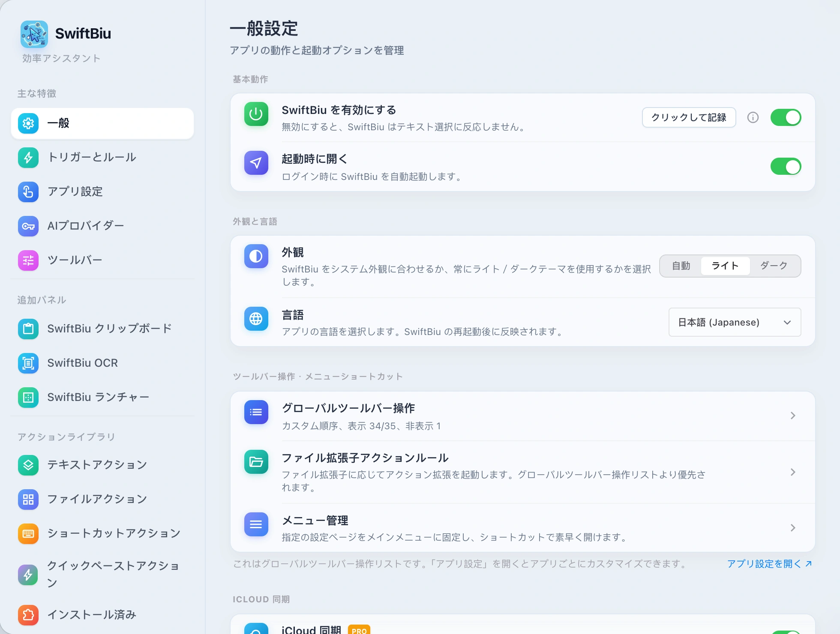The width and height of the screenshot is (840, 634).
Task: Click the bolt icon for クイックペーストアクション
Action: click(28, 575)
